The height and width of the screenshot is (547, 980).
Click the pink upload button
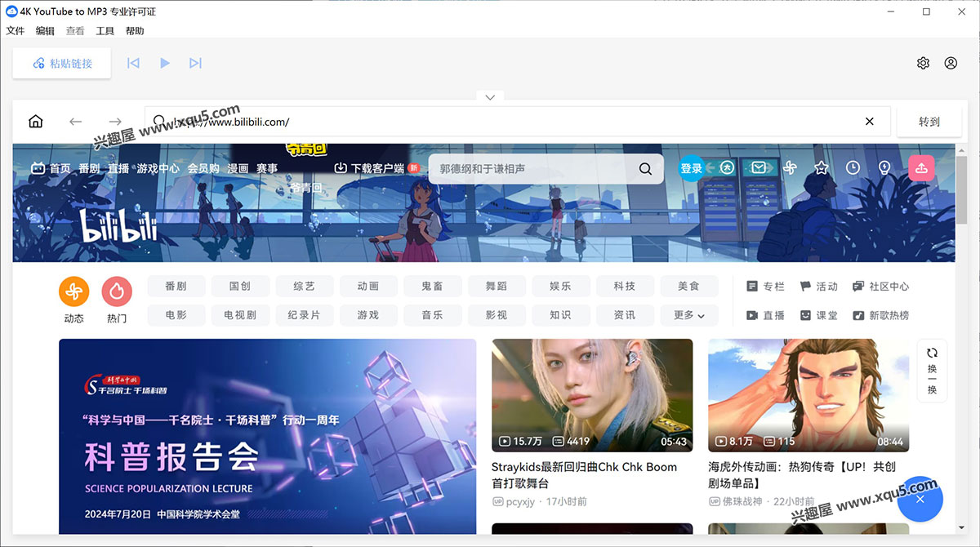point(921,167)
